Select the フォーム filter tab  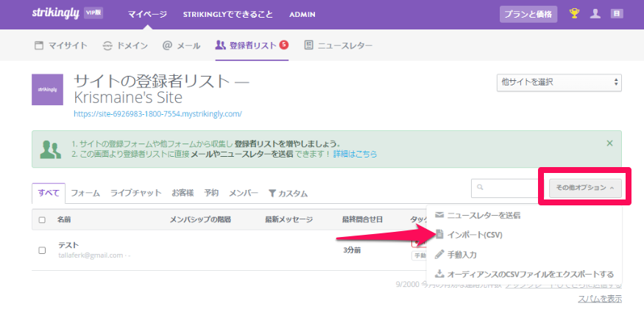click(85, 193)
